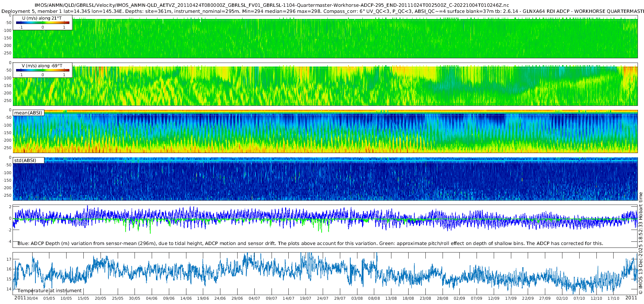Click the 19/07 date tick label
Viewport: 644px width, 304px height.
306,298
